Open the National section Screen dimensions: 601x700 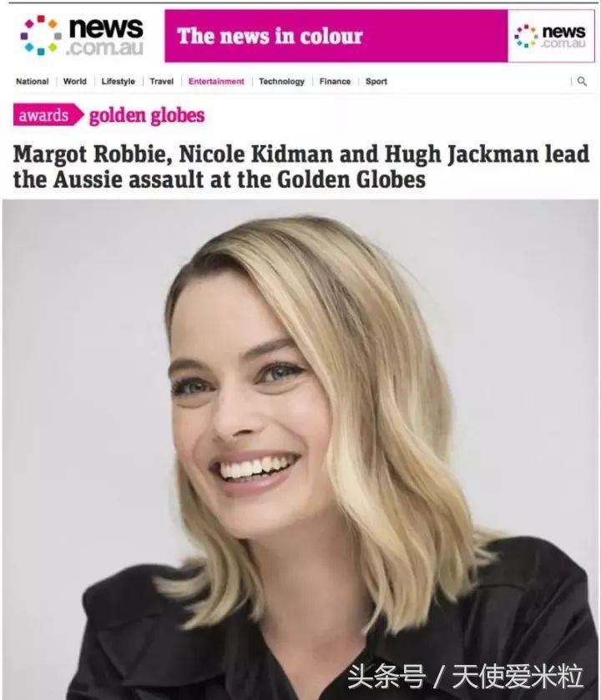(x=33, y=81)
